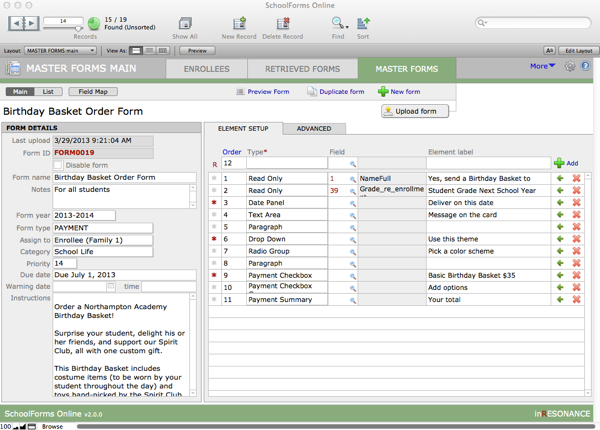This screenshot has width=600, height=430.
Task: Open settings gear beside More
Action: click(570, 66)
